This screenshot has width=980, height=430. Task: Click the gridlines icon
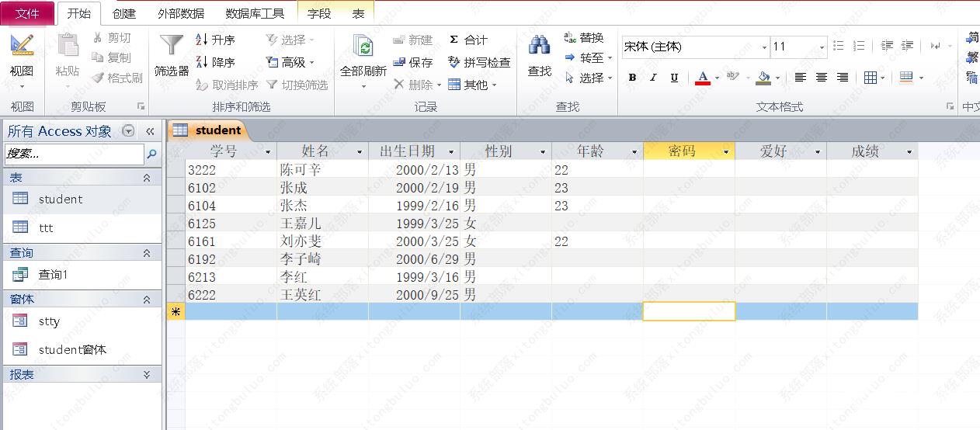click(x=870, y=78)
